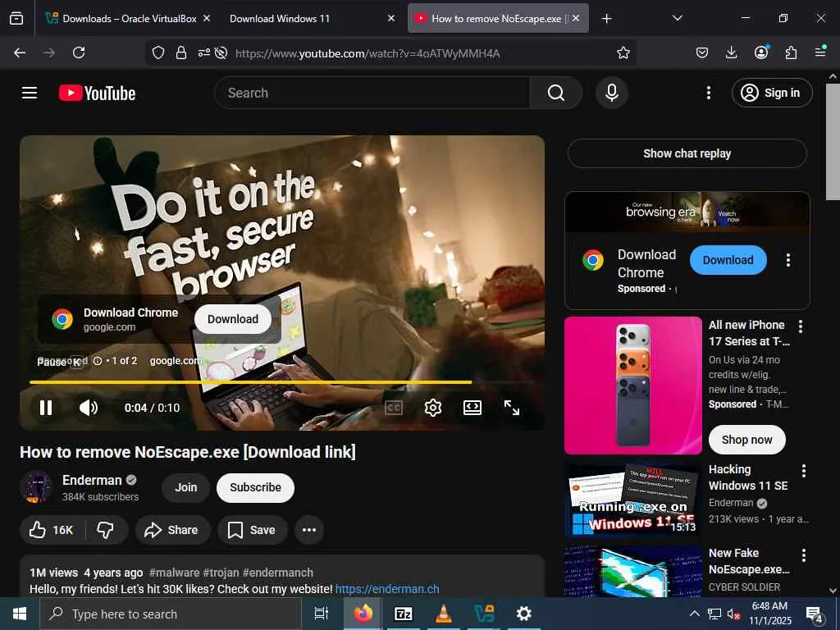Open more options for New Fake NoEscape.exe video
840x630 pixels.
(x=803, y=555)
